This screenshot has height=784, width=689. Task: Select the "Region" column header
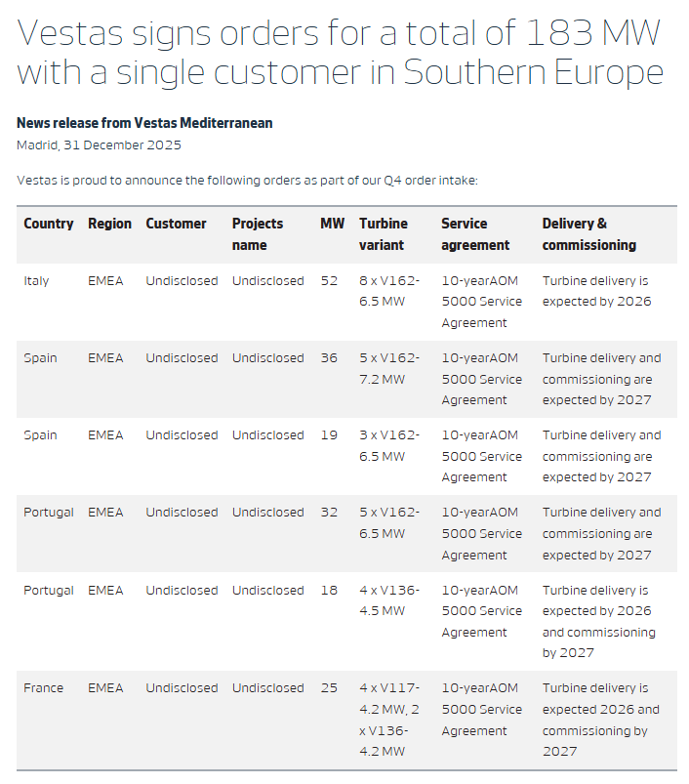click(x=109, y=224)
